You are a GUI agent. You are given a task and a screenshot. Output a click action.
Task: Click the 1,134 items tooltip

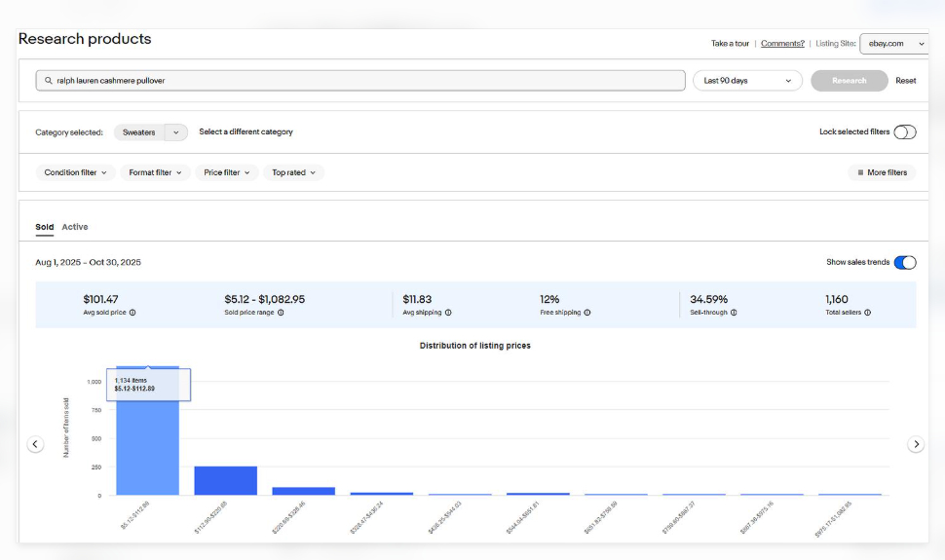point(148,385)
